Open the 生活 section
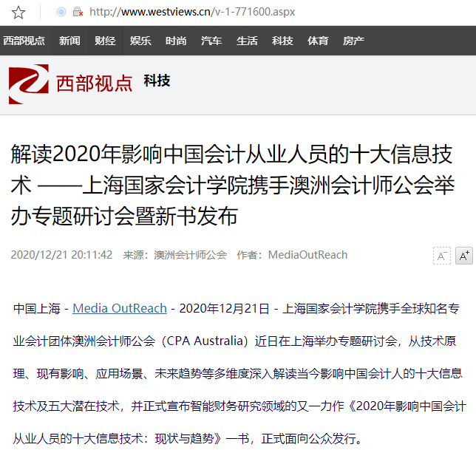The image size is (476, 450). 247,41
